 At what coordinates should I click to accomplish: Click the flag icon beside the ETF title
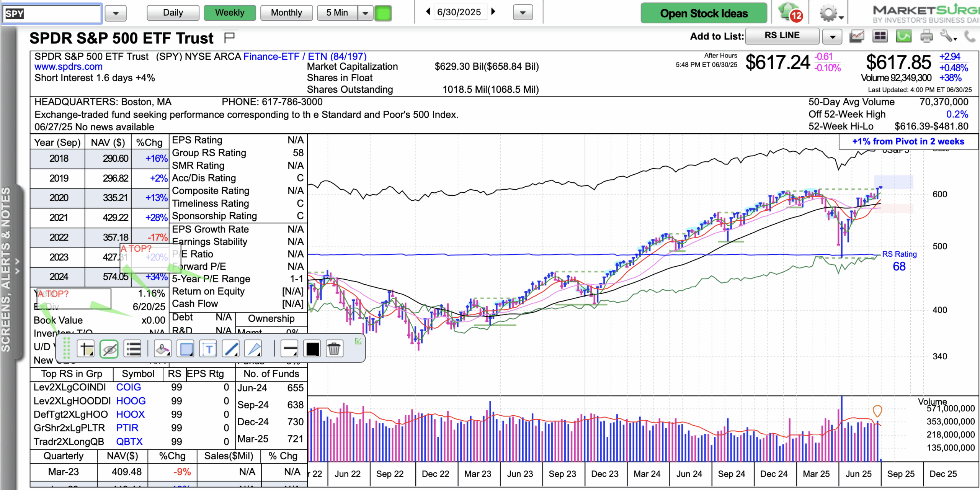click(229, 38)
